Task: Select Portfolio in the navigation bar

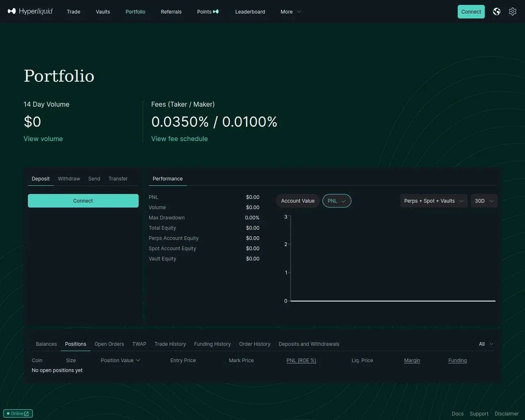Action: click(x=135, y=12)
